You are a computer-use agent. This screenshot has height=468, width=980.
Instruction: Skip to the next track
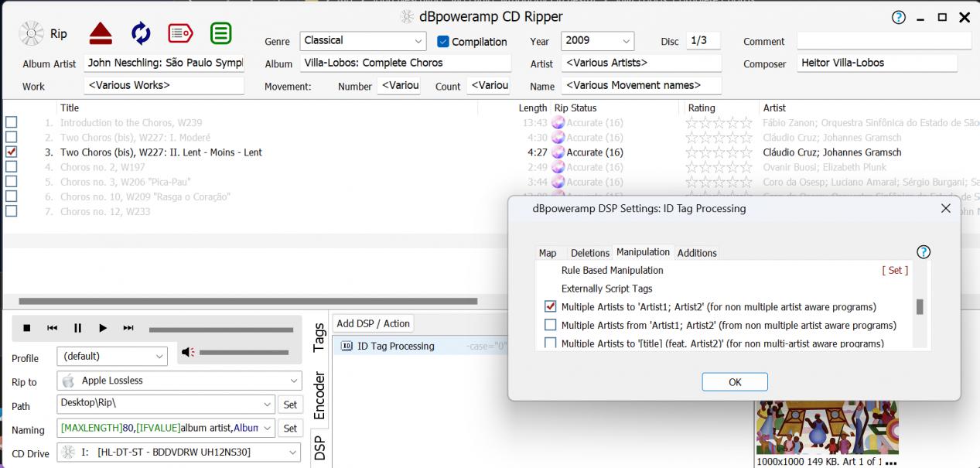(x=128, y=328)
